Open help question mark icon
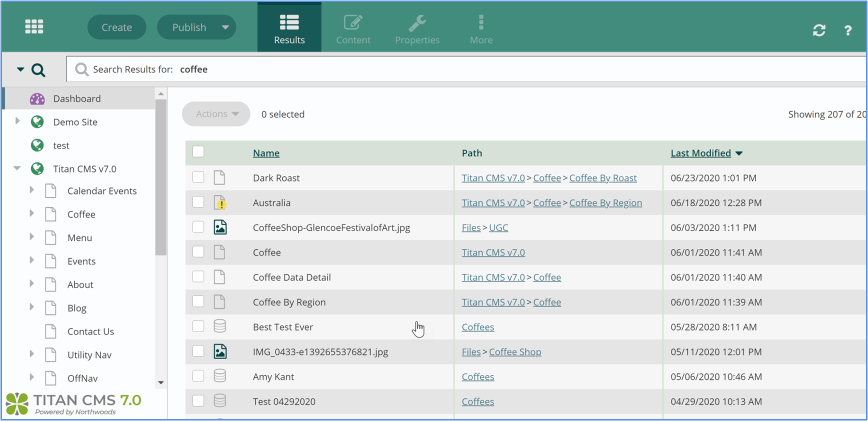Viewport: 868px width, 422px height. tap(848, 30)
